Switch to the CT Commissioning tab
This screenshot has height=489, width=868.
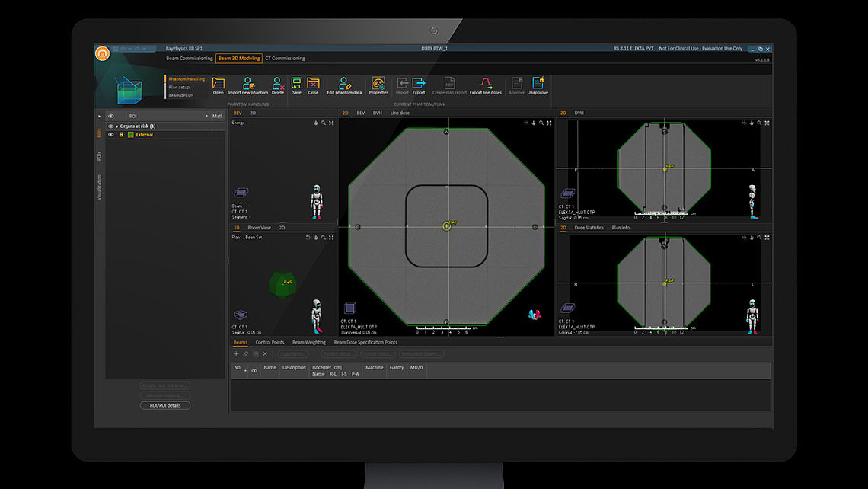coord(284,57)
